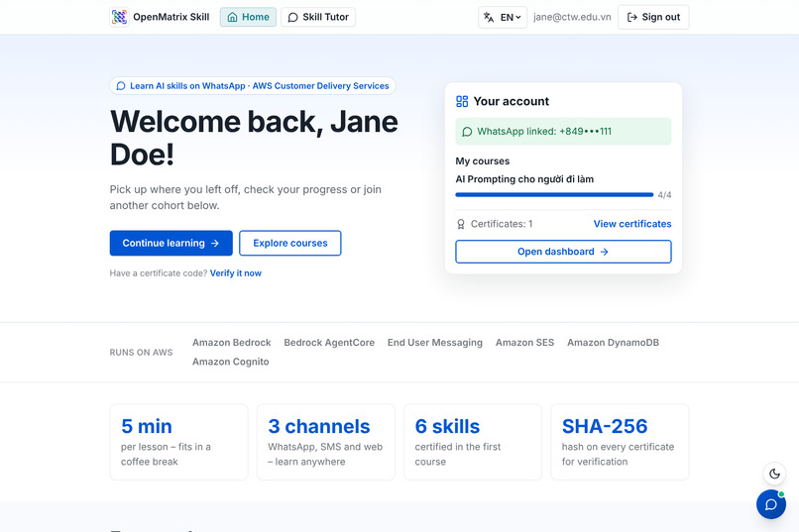The image size is (799, 532).
Task: Go to the Home tab
Action: coord(248,17)
